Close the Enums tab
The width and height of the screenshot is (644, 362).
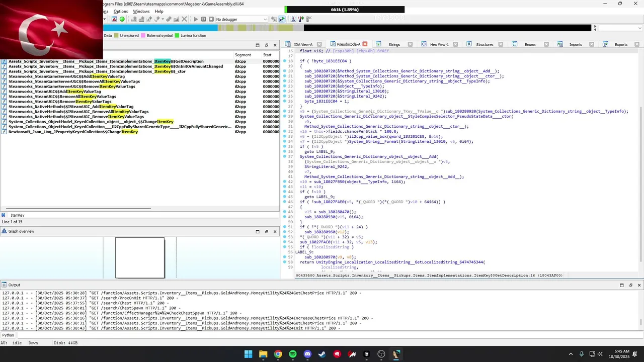[546, 44]
